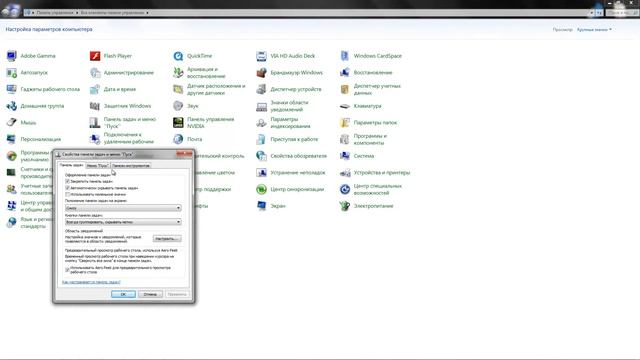
Task: Open Панель управления NVIDIA
Action: [204, 123]
